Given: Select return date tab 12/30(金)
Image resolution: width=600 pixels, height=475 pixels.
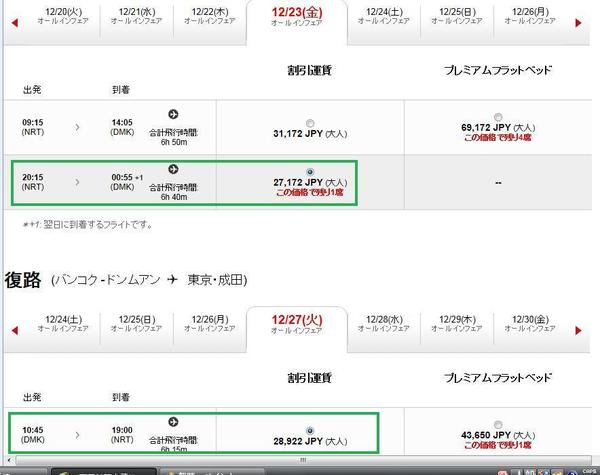Looking at the screenshot, I should point(530,323).
